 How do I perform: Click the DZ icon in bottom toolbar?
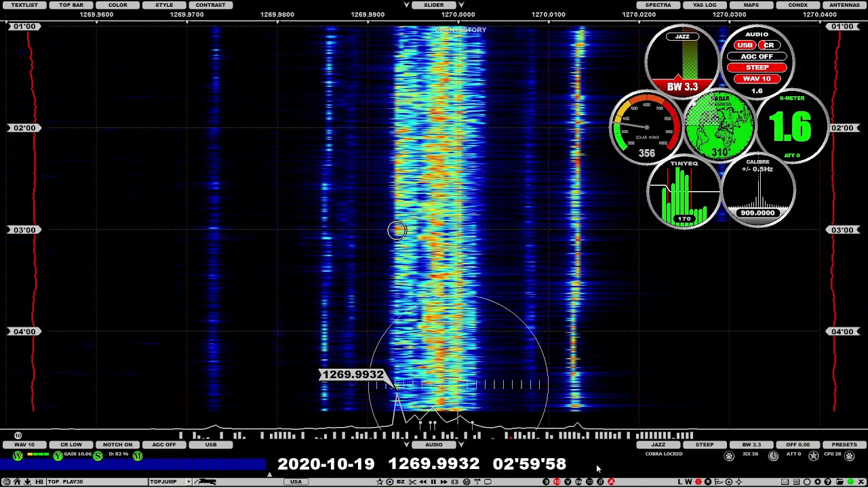tap(401, 482)
